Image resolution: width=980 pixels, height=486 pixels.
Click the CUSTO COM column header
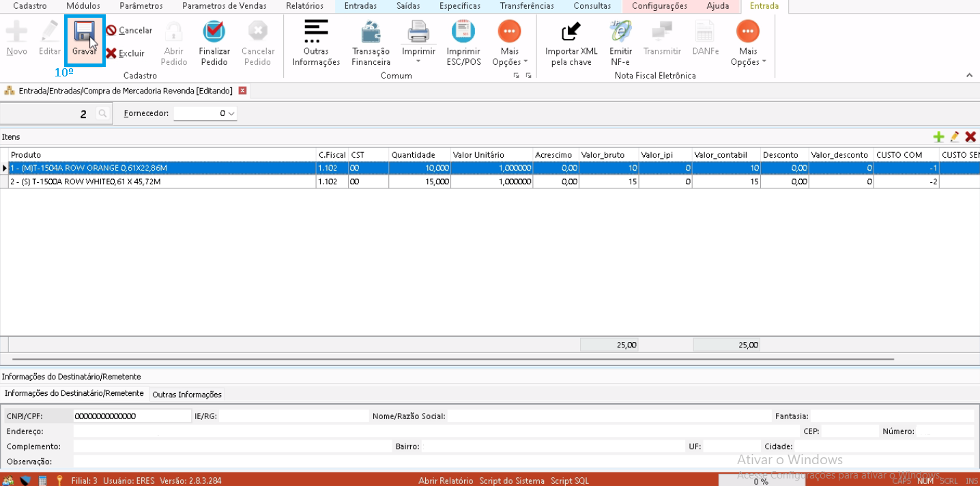[906, 155]
